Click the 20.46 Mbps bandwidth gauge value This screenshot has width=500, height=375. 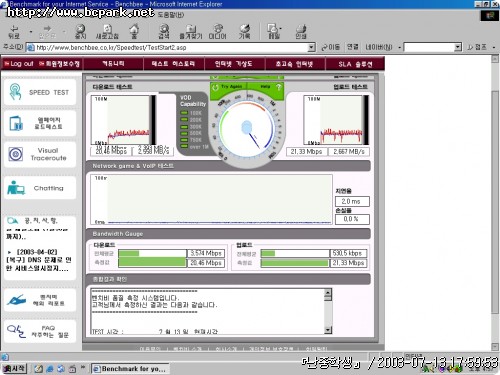coord(206,263)
